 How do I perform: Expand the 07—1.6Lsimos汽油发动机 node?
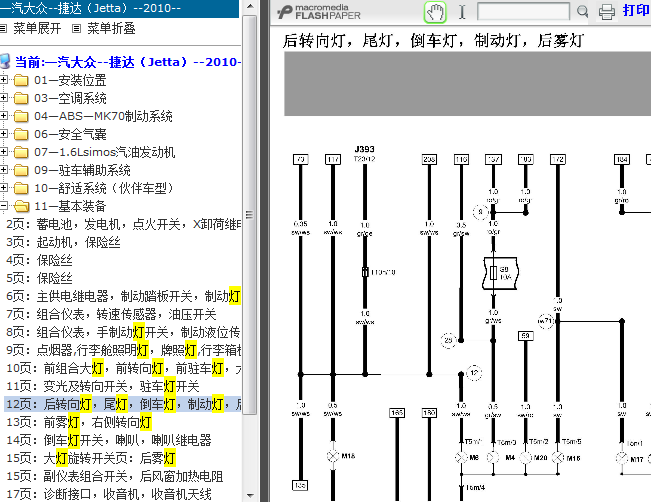[x=3, y=152]
